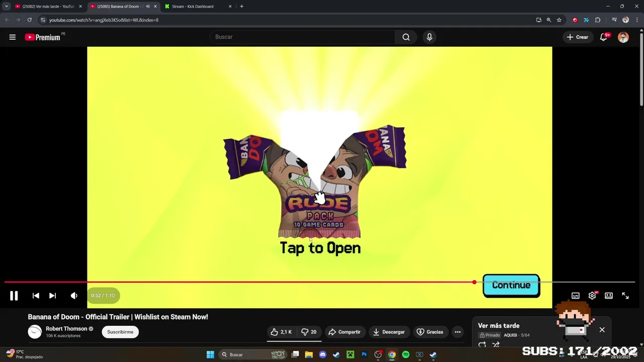Enter fullscreen mode

[x=625, y=296]
